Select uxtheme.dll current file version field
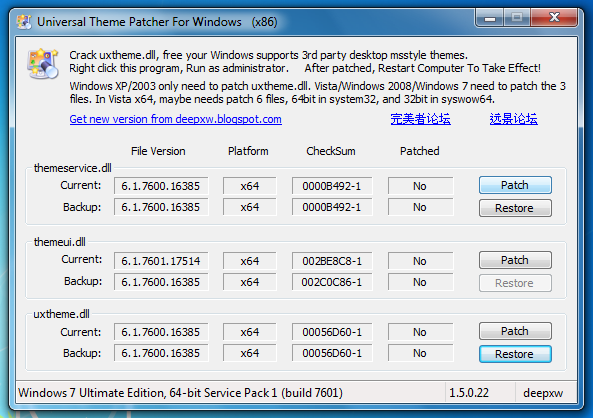This screenshot has width=593, height=418. tap(161, 332)
